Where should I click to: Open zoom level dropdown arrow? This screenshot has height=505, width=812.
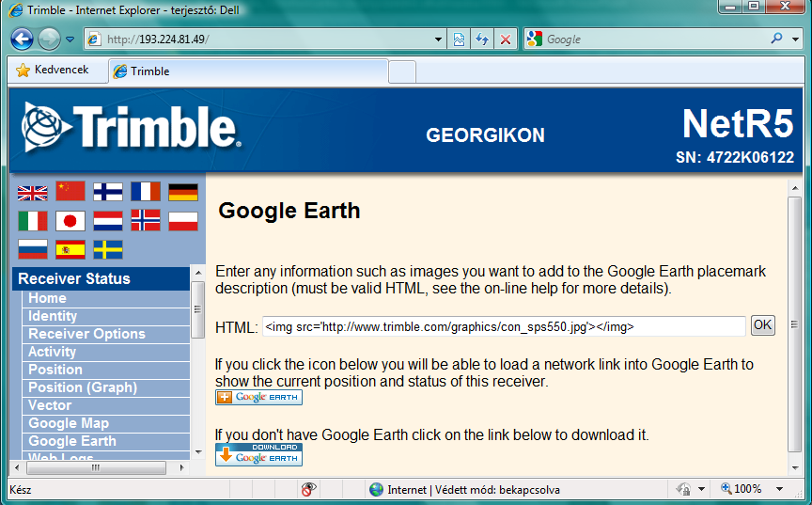(x=779, y=489)
